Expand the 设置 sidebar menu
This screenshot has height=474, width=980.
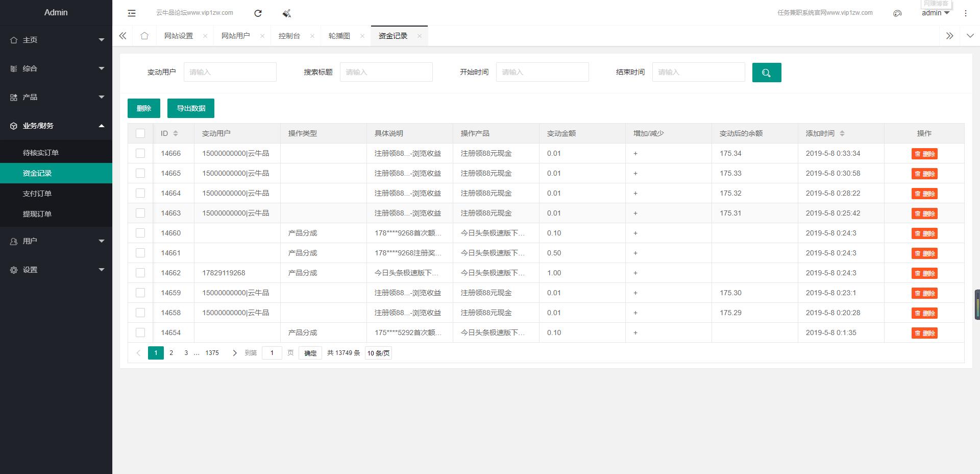click(56, 270)
